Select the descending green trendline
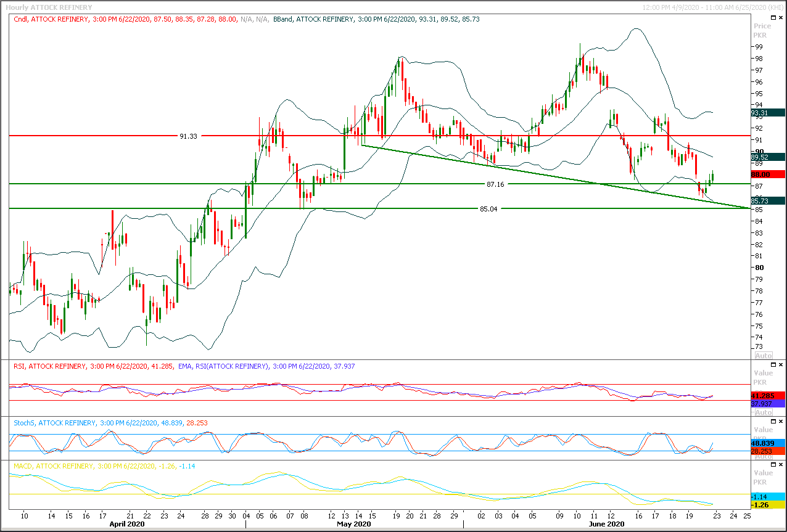 [555, 176]
